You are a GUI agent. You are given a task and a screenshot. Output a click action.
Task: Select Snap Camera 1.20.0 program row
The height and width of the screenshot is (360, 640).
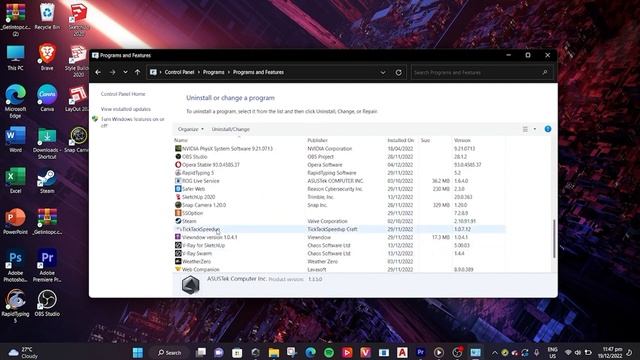340,205
